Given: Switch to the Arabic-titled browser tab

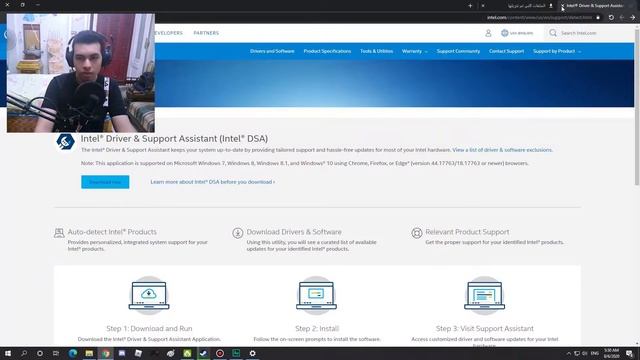Looking at the screenshot, I should tap(527, 6).
